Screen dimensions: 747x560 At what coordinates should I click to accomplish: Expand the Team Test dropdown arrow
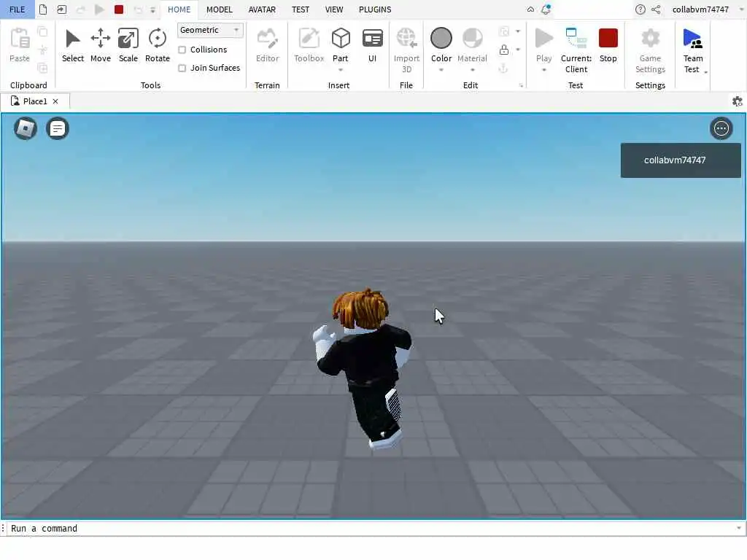click(x=705, y=72)
